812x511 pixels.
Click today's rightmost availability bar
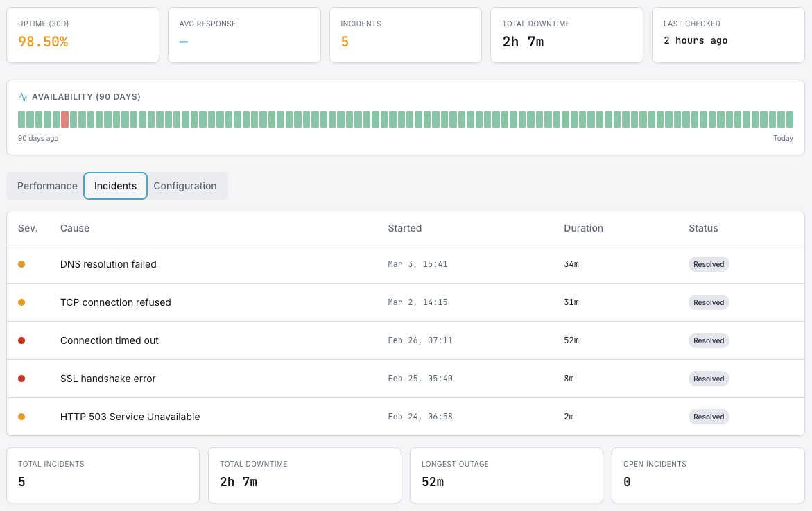pos(789,119)
